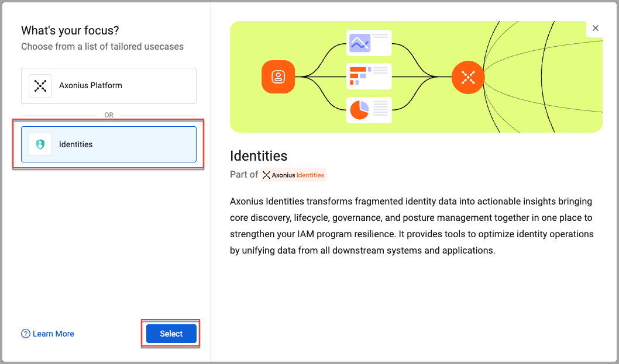
Task: Choose the Identities use case card
Action: point(109,144)
